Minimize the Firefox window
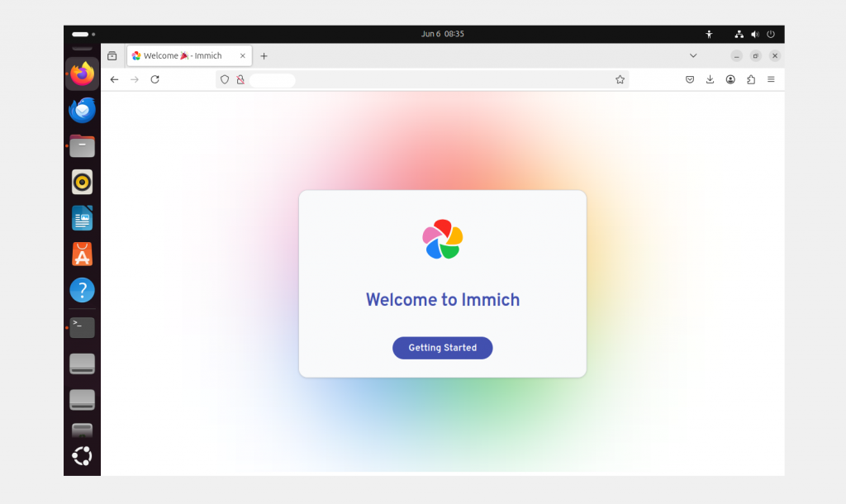This screenshot has height=504, width=846. click(736, 56)
